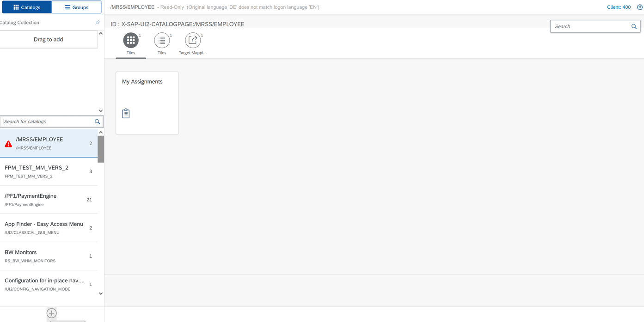
Task: Click the Search for catalogs input field
Action: coord(47,122)
